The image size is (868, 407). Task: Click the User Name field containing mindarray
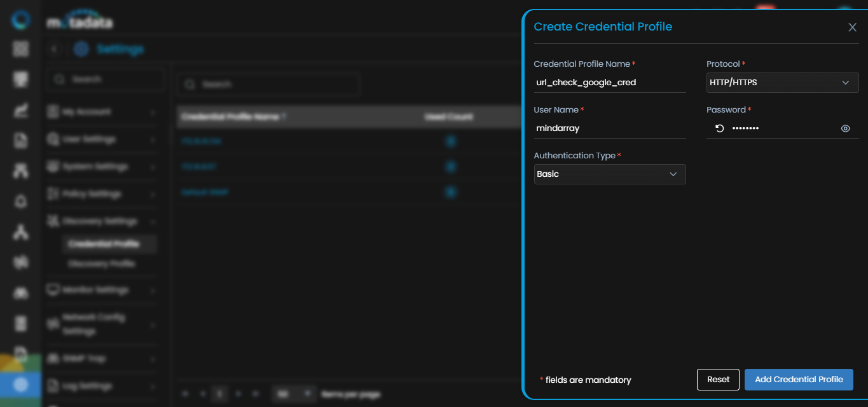(610, 128)
